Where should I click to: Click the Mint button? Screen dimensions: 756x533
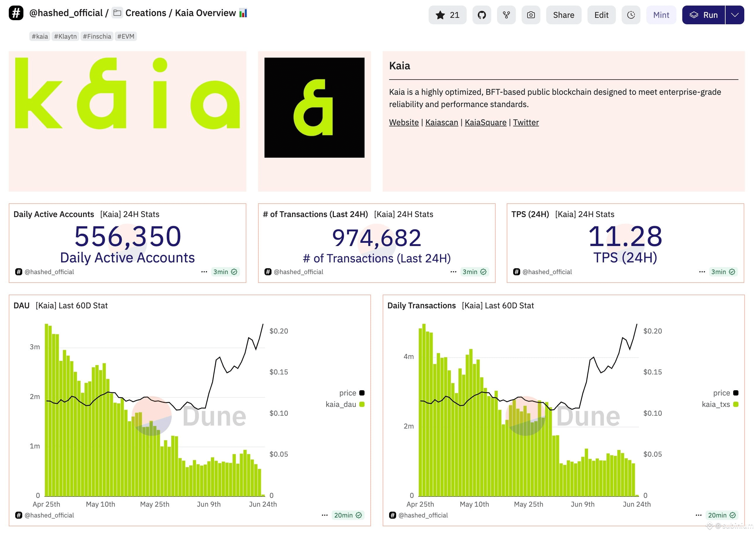pyautogui.click(x=661, y=15)
